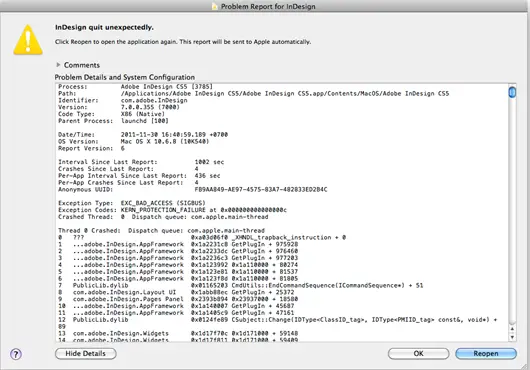Click the 'Parent Process: launchd [100]' line
Image resolution: width=530 pixels, height=370 pixels.
coord(113,121)
